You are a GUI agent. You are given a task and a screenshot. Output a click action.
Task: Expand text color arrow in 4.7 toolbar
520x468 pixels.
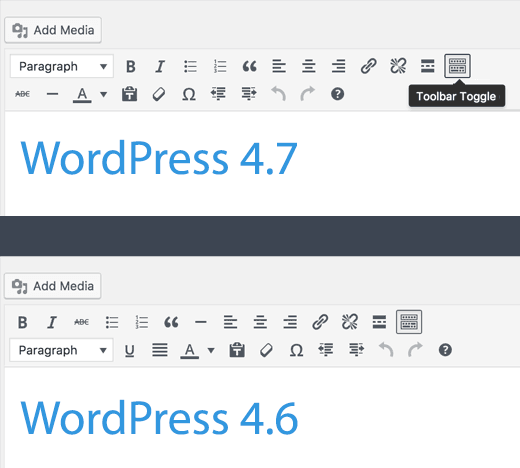(x=104, y=95)
